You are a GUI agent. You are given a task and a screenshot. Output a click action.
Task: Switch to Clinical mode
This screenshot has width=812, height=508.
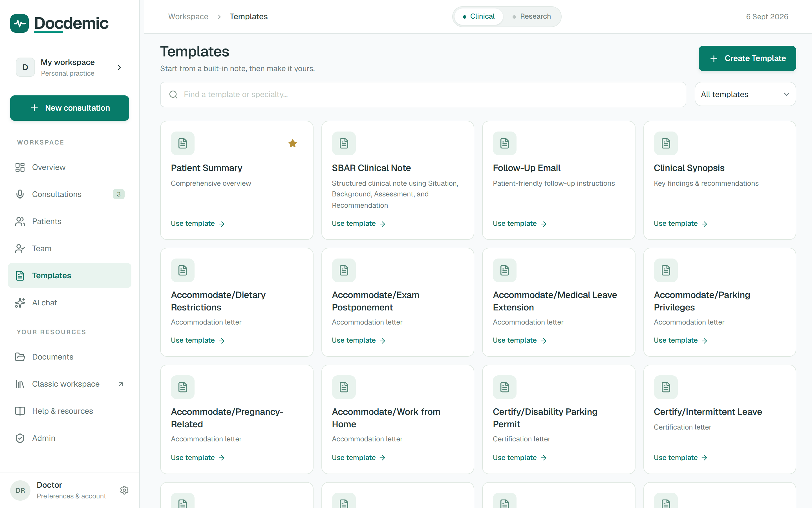click(x=478, y=16)
